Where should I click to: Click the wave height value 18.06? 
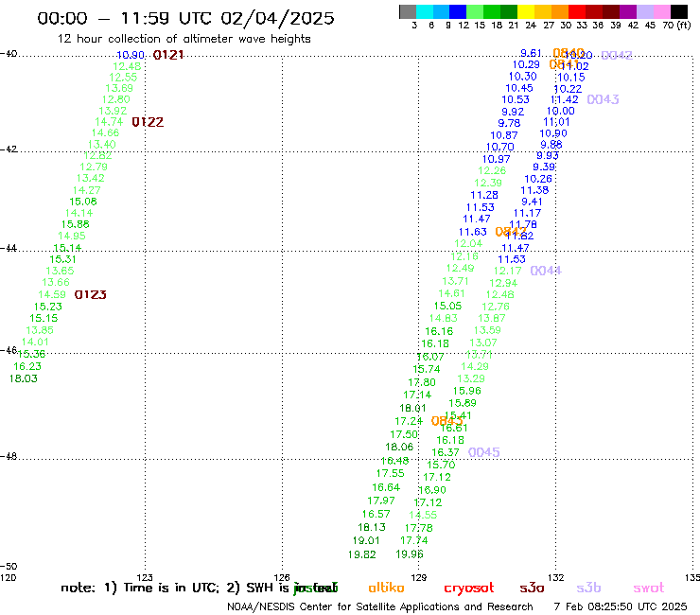pyautogui.click(x=399, y=448)
